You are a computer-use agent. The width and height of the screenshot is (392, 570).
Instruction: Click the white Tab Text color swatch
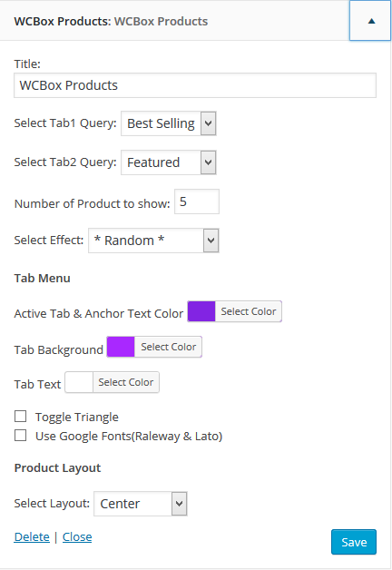[x=79, y=382]
